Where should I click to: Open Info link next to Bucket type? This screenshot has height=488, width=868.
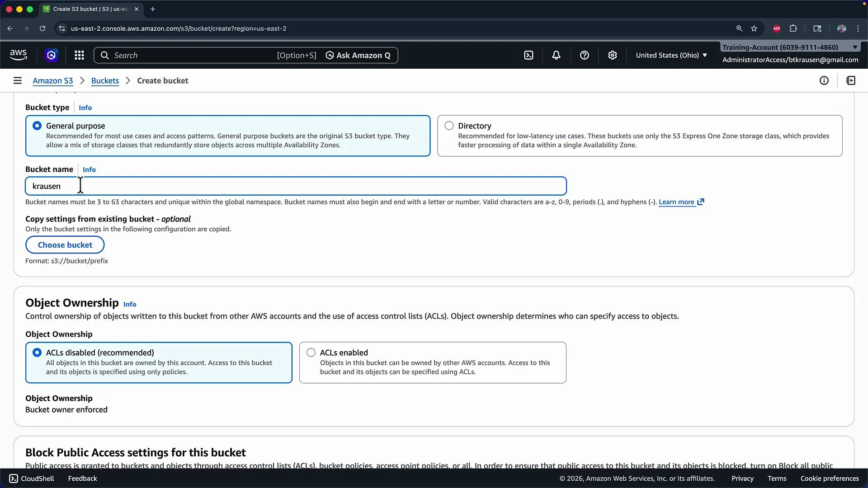pos(85,108)
